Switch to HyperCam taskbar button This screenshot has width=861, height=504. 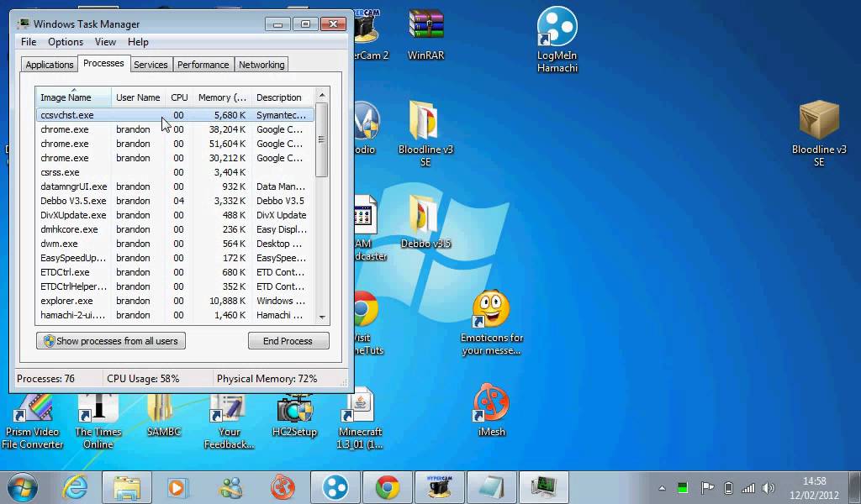(x=439, y=487)
